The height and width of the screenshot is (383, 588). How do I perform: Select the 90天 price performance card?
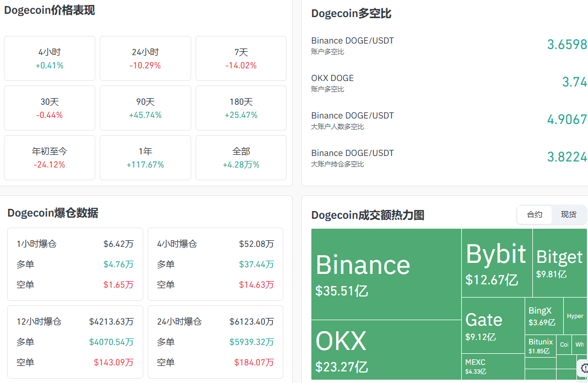[145, 108]
